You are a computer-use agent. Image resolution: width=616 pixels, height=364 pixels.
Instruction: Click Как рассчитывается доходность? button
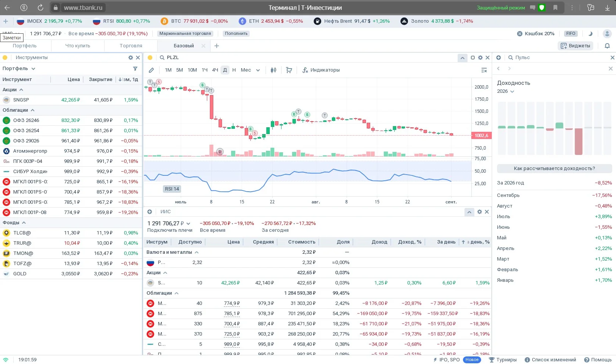pos(554,169)
